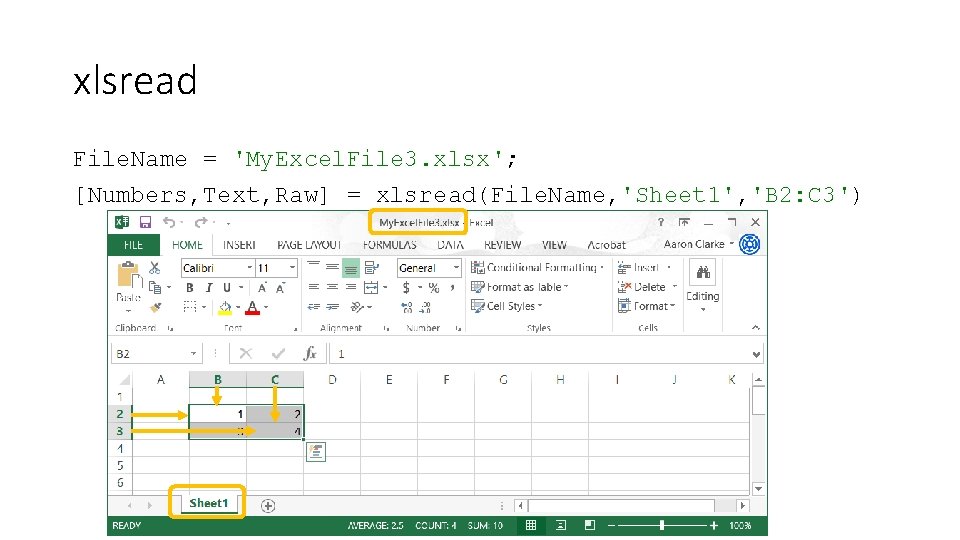Apply red font color
This screenshot has width=960, height=540.
(x=252, y=307)
